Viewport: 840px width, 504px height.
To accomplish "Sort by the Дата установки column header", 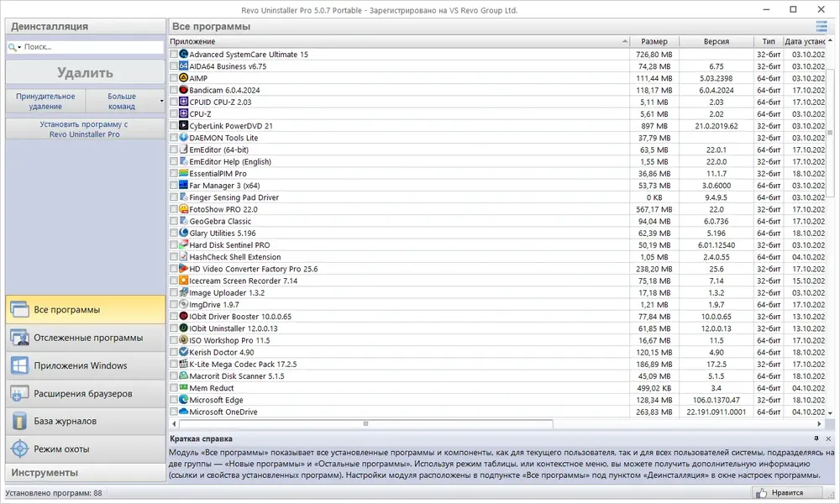I will (x=805, y=41).
